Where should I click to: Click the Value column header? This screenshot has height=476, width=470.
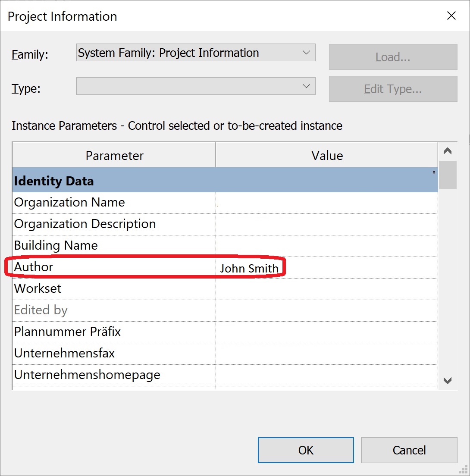[327, 155]
